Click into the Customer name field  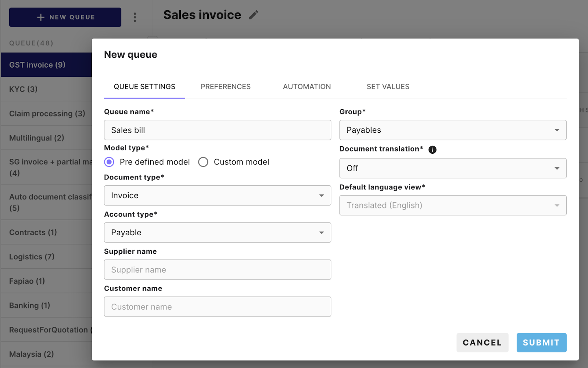pyautogui.click(x=218, y=307)
